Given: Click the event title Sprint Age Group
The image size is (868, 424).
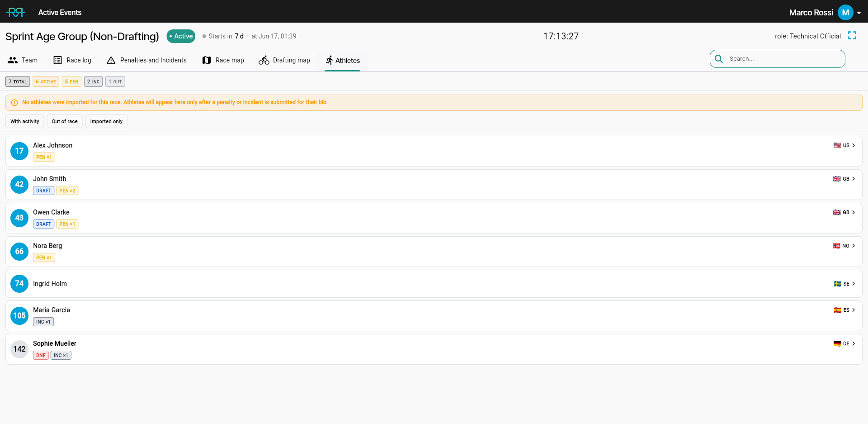Looking at the screenshot, I should [x=82, y=36].
